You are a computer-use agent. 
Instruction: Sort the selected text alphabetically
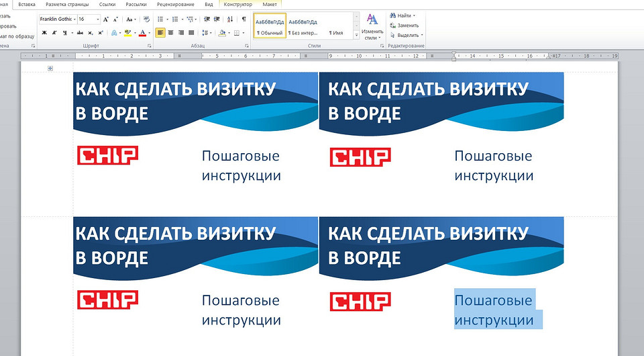point(230,19)
